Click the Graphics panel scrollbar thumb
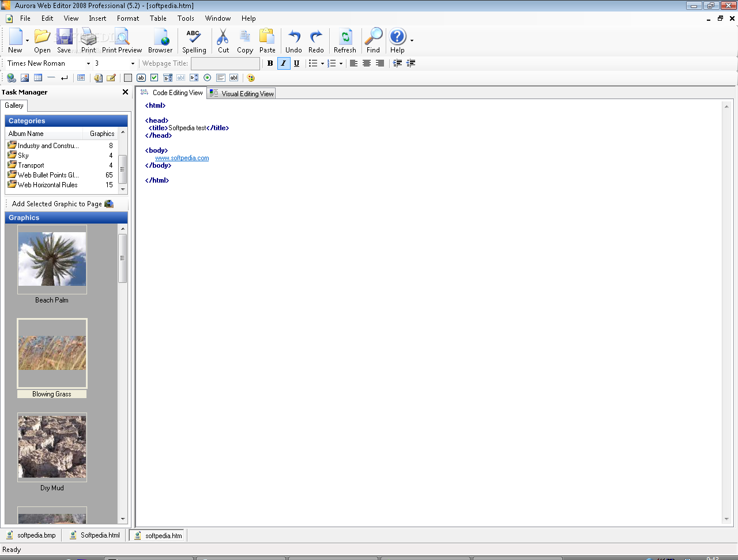 click(x=122, y=258)
